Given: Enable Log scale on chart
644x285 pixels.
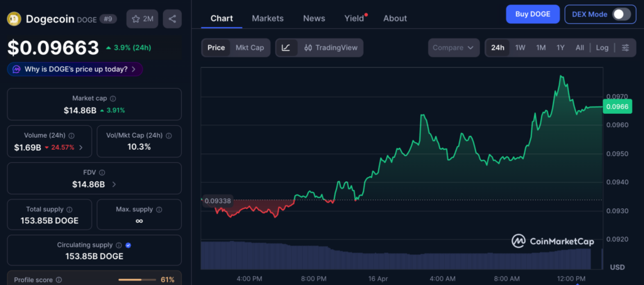Looking at the screenshot, I should (x=602, y=48).
